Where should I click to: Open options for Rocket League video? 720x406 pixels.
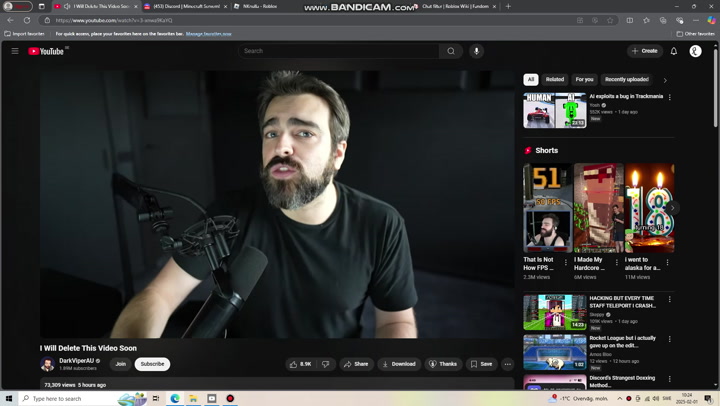tap(669, 339)
